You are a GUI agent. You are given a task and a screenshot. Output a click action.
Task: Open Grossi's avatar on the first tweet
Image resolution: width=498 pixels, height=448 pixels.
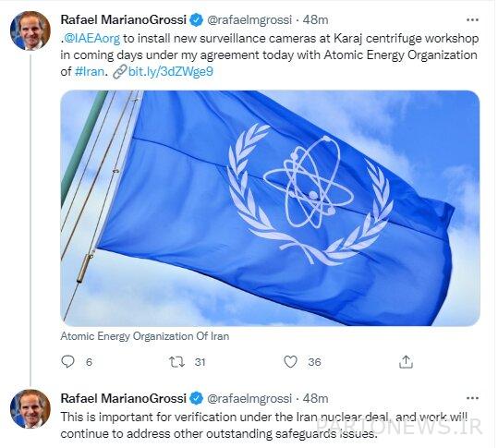point(30,30)
